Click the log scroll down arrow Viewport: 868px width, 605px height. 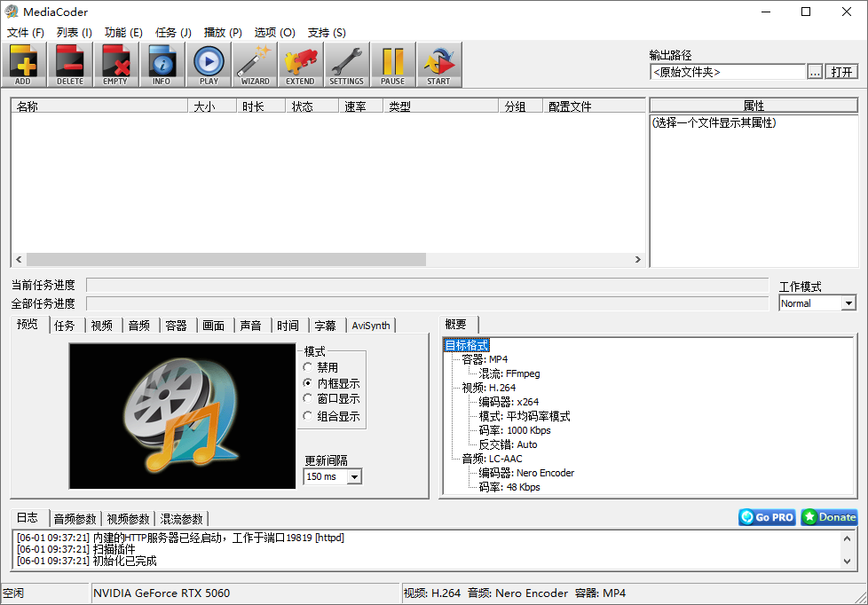(x=847, y=561)
